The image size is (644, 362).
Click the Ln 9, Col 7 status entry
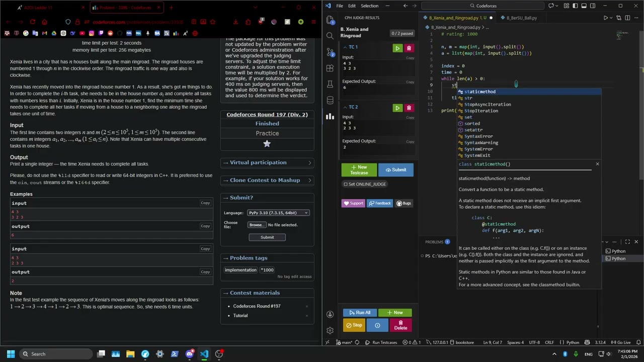pyautogui.click(x=493, y=342)
